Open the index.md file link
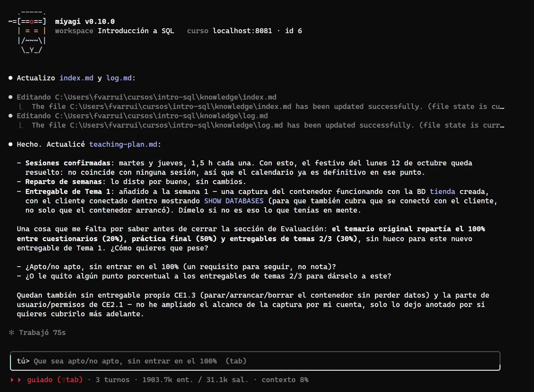Viewport: 534px width, 392px height. (76, 78)
